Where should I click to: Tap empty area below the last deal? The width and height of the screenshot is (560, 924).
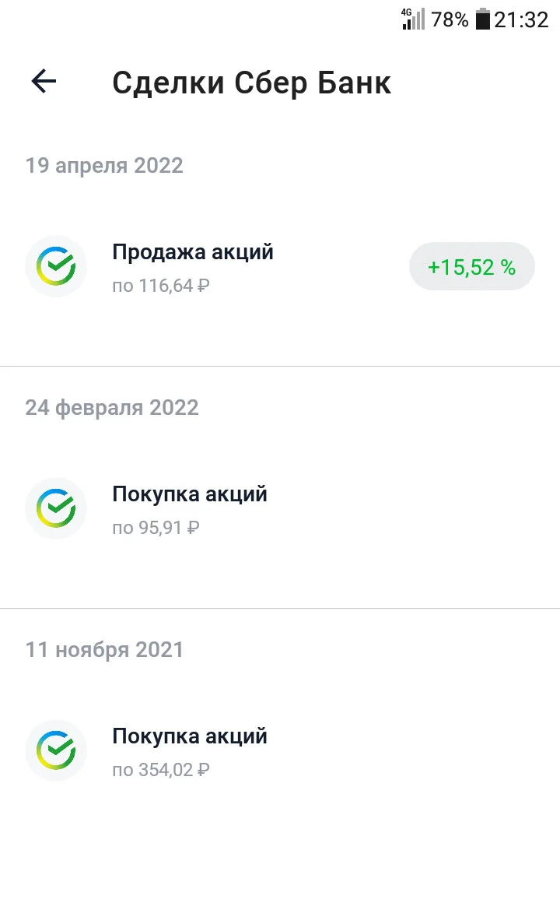tap(280, 860)
